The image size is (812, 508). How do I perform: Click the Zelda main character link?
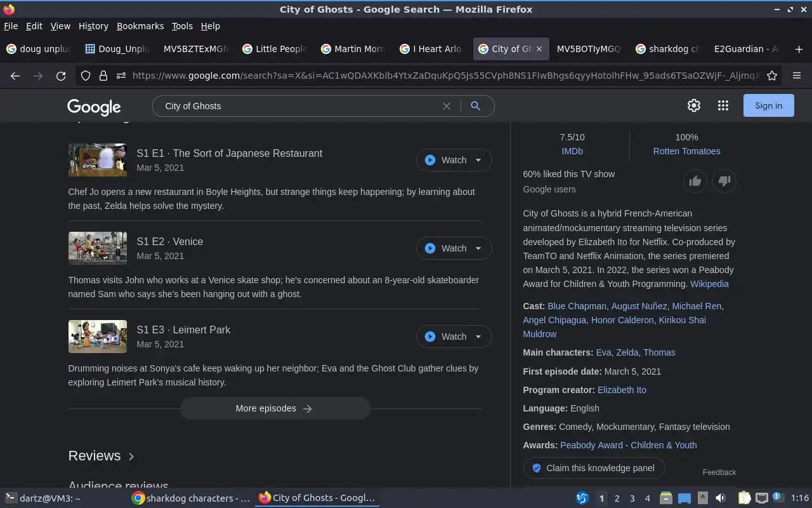627,352
